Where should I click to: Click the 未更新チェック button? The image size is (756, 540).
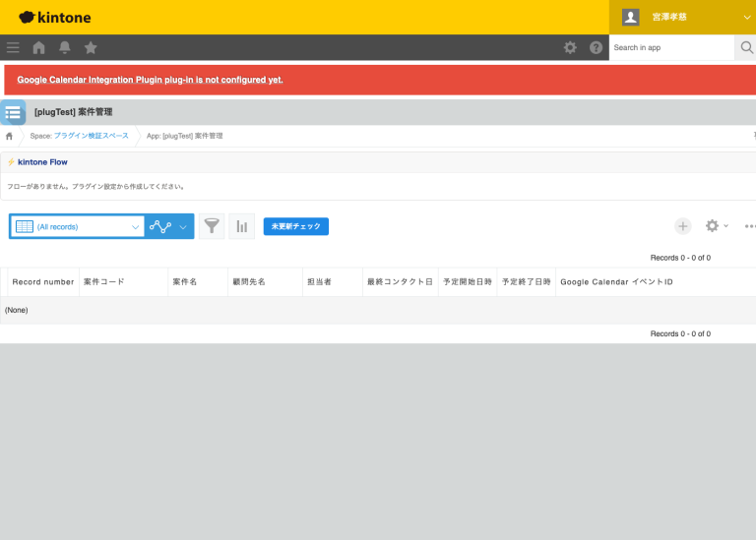click(x=295, y=226)
